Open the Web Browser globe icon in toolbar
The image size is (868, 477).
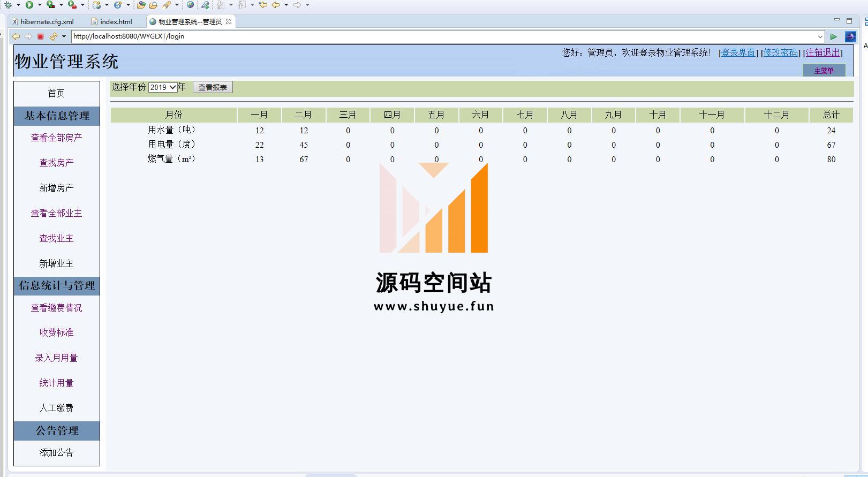190,5
